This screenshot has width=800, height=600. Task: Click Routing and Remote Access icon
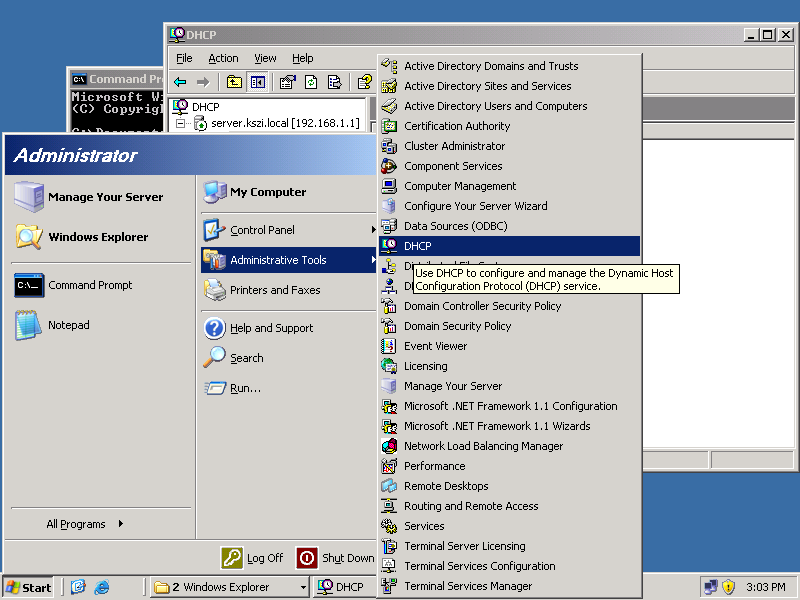(389, 506)
